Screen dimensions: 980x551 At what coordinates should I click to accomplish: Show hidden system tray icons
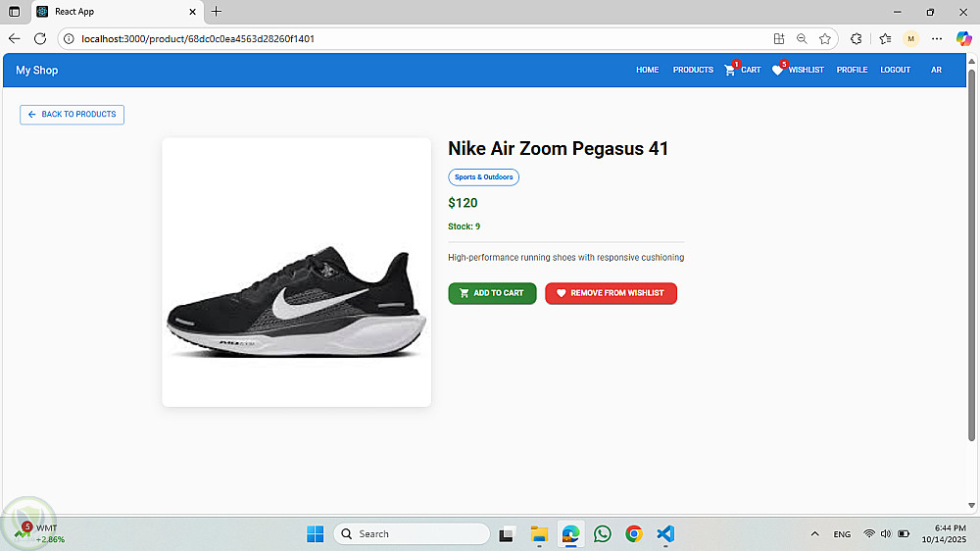(814, 533)
